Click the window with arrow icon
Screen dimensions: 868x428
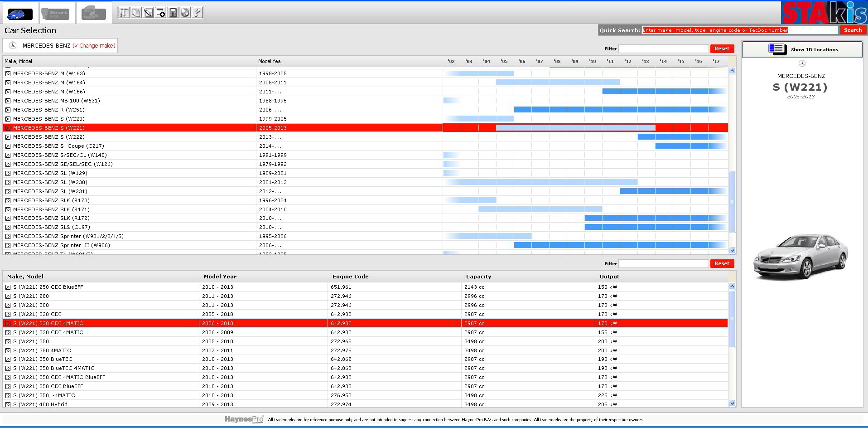coord(160,13)
